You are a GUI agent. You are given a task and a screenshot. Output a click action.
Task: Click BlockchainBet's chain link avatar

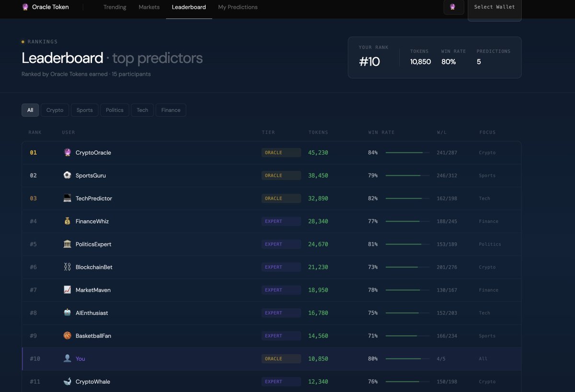[x=67, y=267]
